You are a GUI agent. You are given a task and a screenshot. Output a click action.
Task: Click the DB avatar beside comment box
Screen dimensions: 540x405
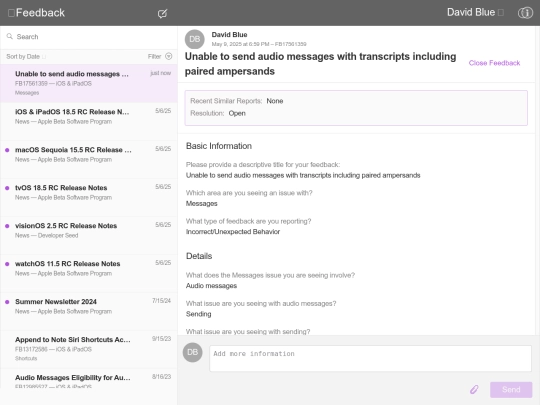[x=193, y=352]
